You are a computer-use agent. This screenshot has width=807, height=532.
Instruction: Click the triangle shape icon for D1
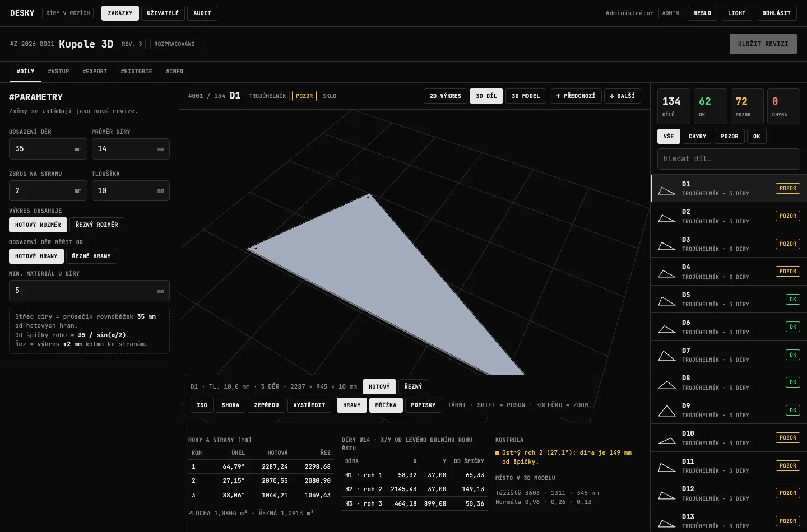pos(666,190)
